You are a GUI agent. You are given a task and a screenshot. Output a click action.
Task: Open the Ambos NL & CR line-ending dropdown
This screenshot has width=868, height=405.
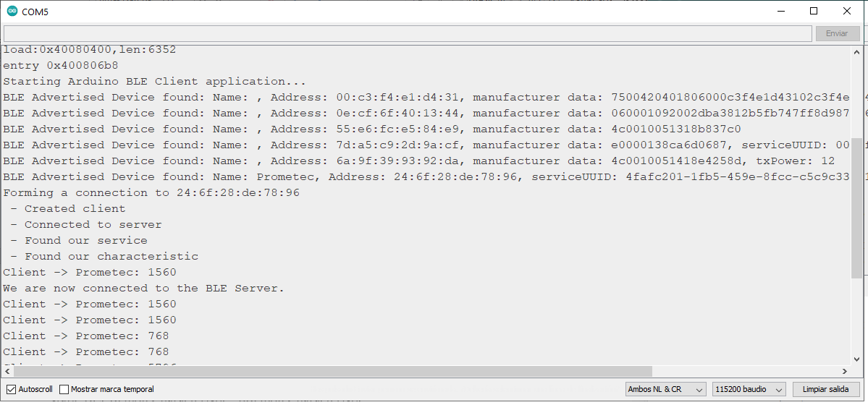coord(665,389)
